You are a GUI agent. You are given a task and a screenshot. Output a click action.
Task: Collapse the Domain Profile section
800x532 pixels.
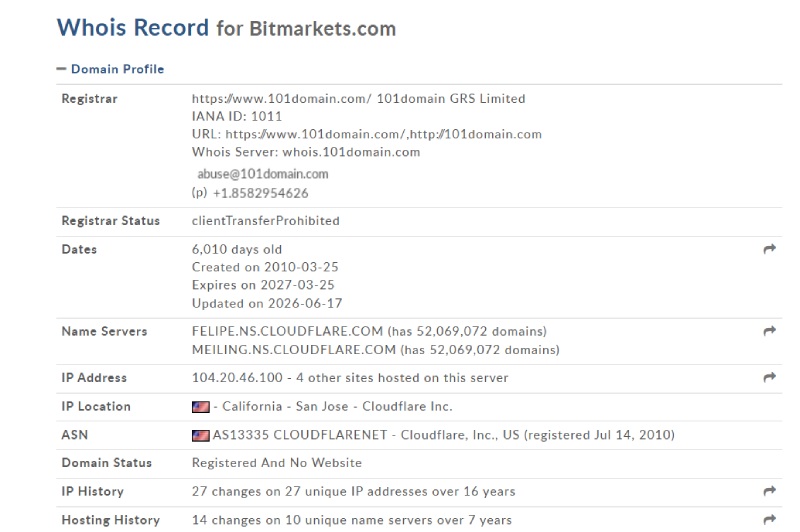110,69
